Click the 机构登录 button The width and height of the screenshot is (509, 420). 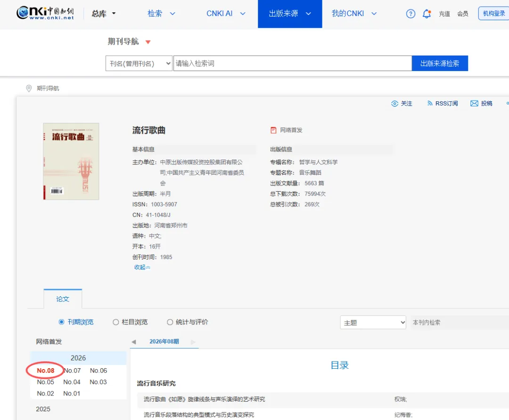[494, 14]
